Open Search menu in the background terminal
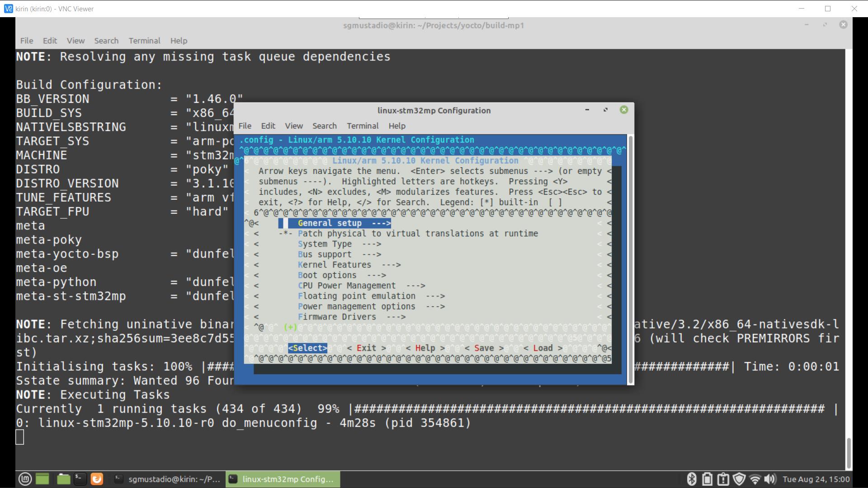This screenshot has height=488, width=868. (x=106, y=41)
